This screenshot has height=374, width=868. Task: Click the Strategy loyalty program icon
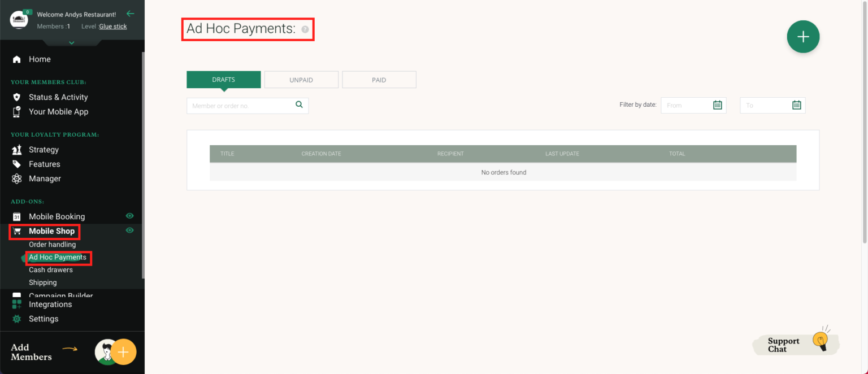pyautogui.click(x=18, y=149)
